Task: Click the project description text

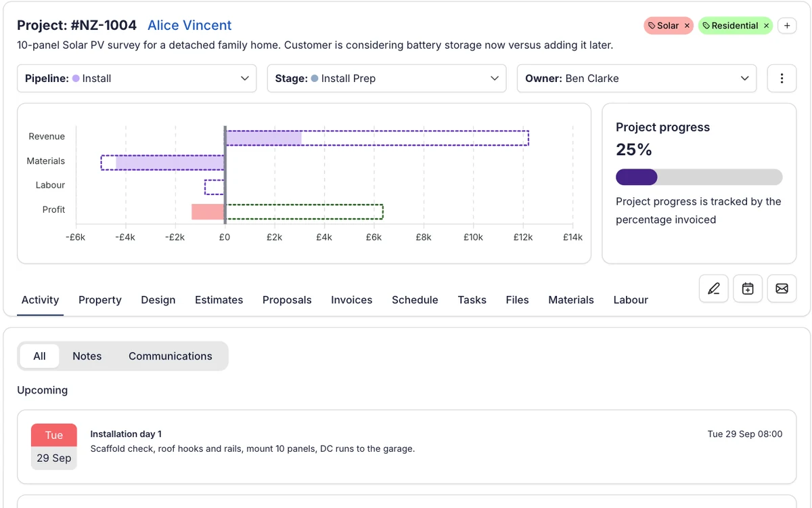Action: coord(315,45)
